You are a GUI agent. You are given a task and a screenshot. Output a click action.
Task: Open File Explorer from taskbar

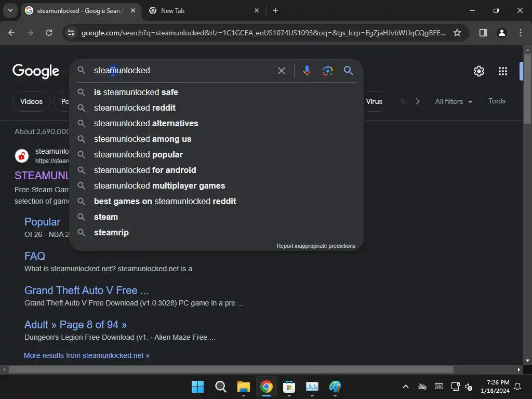click(x=244, y=387)
